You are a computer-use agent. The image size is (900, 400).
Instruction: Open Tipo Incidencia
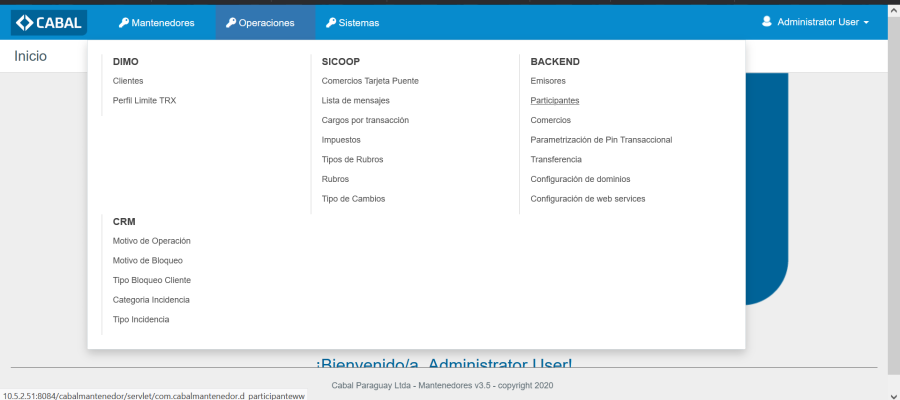pos(141,319)
